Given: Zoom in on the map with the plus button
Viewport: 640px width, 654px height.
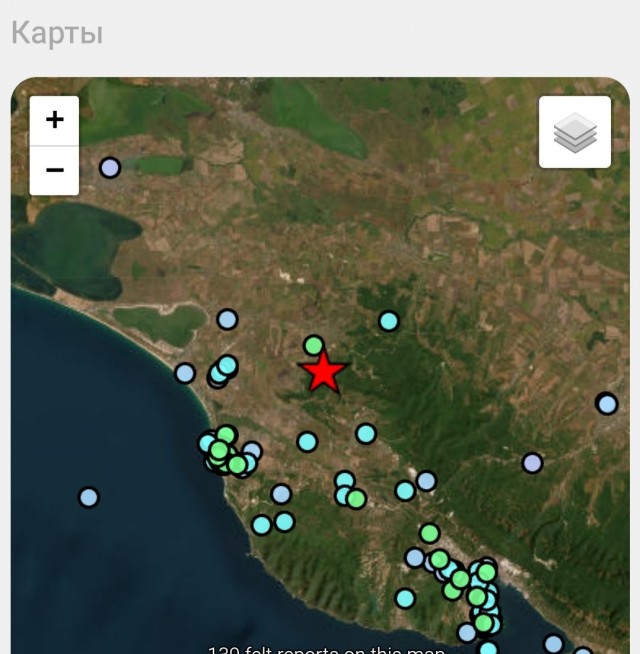Looking at the screenshot, I should click(54, 121).
